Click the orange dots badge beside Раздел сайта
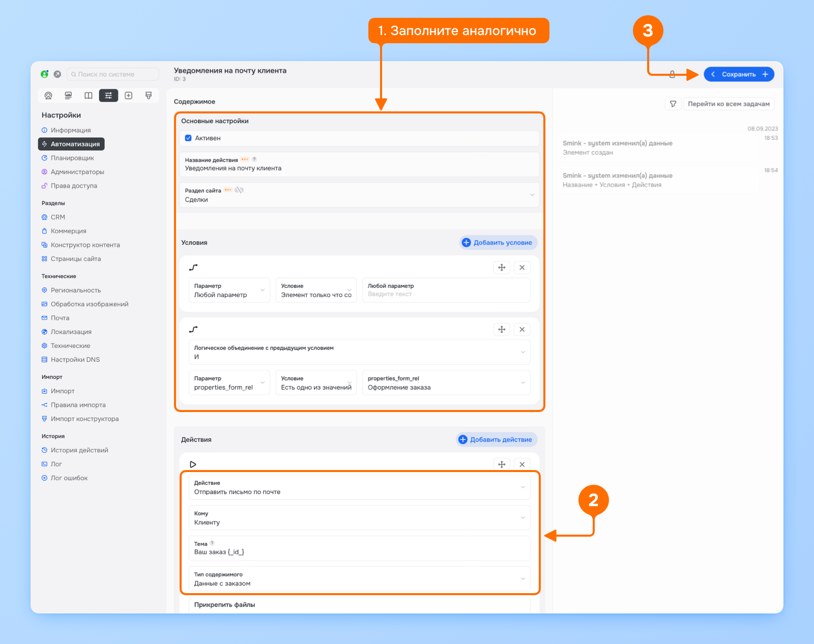Image resolution: width=814 pixels, height=644 pixels. point(228,190)
